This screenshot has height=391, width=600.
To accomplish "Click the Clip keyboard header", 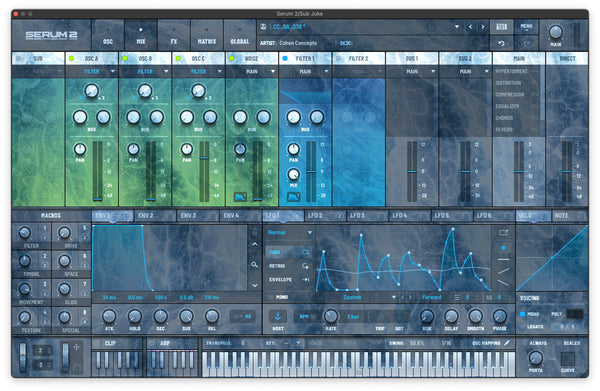I will click(117, 343).
